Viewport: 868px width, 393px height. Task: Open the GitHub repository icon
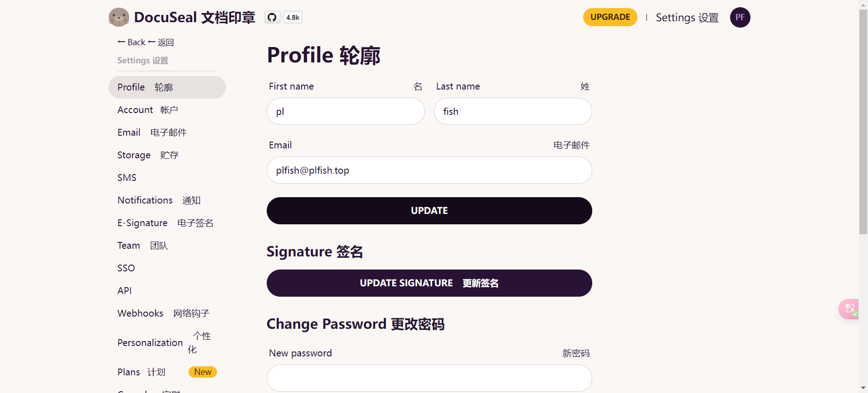click(x=272, y=17)
